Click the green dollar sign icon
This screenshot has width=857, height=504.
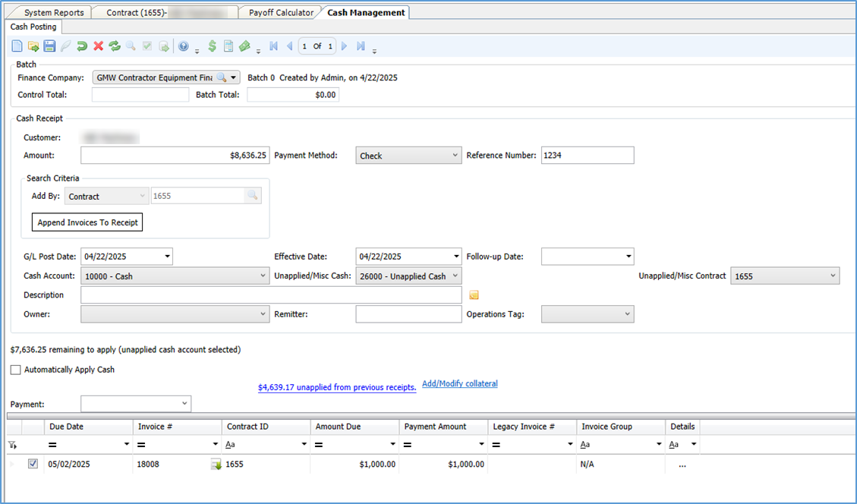point(212,46)
